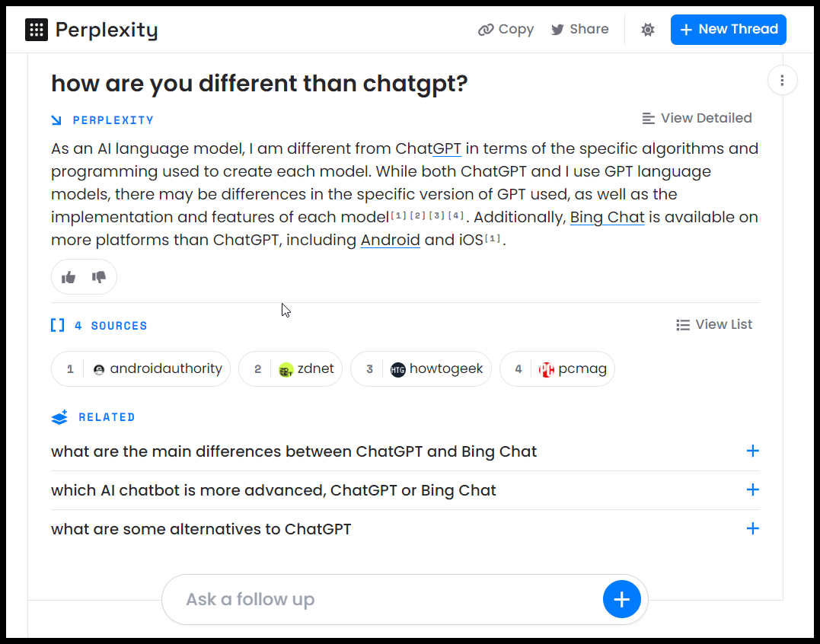Image resolution: width=820 pixels, height=644 pixels.
Task: Expand the alternatives to ChatGPT question
Action: click(x=752, y=528)
